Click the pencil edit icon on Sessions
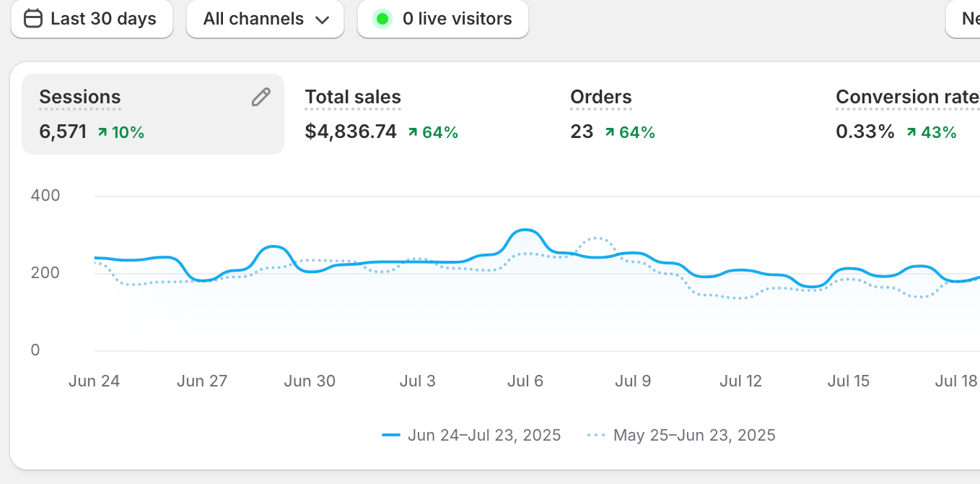Viewport: 980px width, 484px height. [261, 98]
